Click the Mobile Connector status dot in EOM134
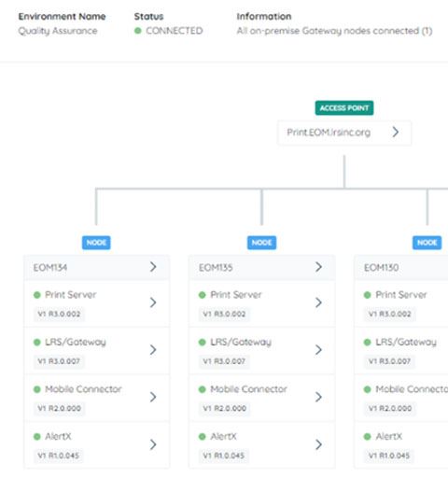This screenshot has width=448, height=492. [37, 389]
